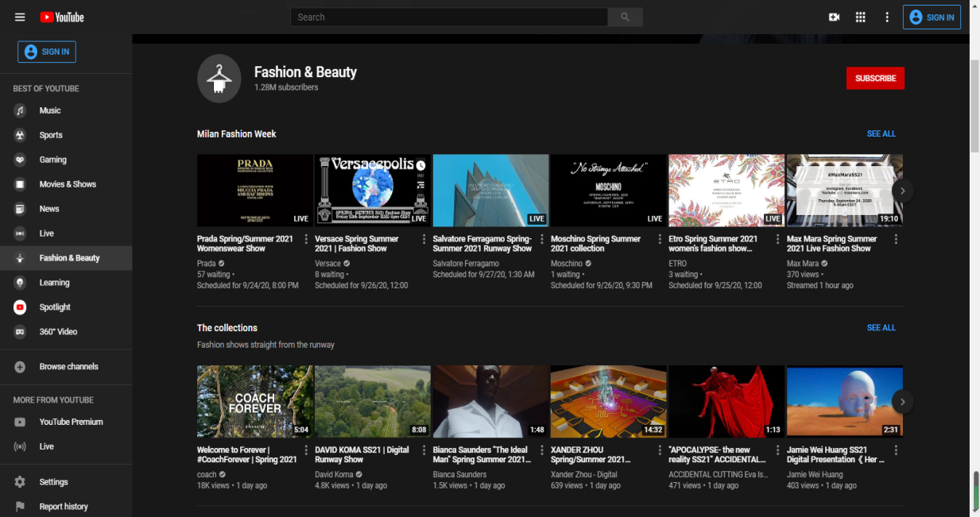The height and width of the screenshot is (517, 980).
Task: Click The collections row next arrow
Action: [902, 402]
